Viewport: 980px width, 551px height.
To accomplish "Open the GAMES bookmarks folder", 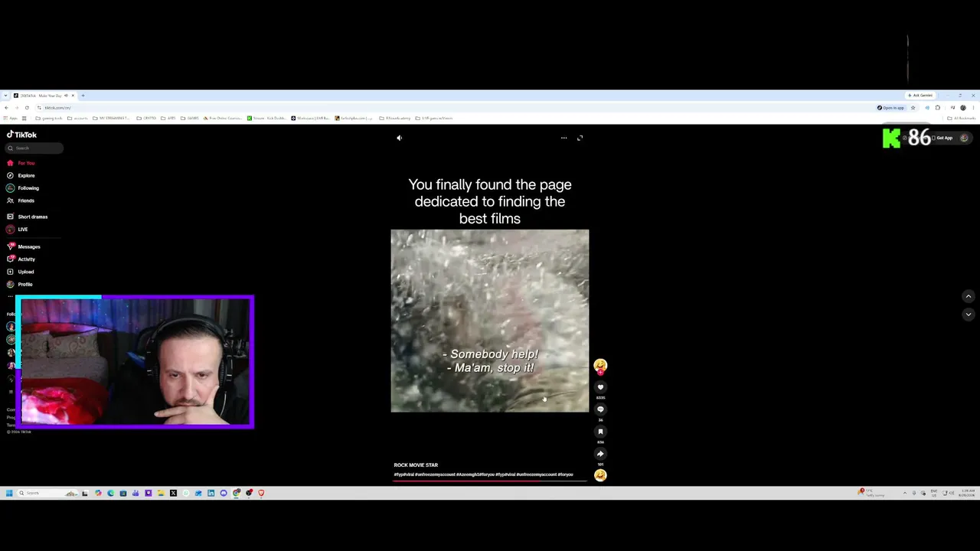I will 190,119.
